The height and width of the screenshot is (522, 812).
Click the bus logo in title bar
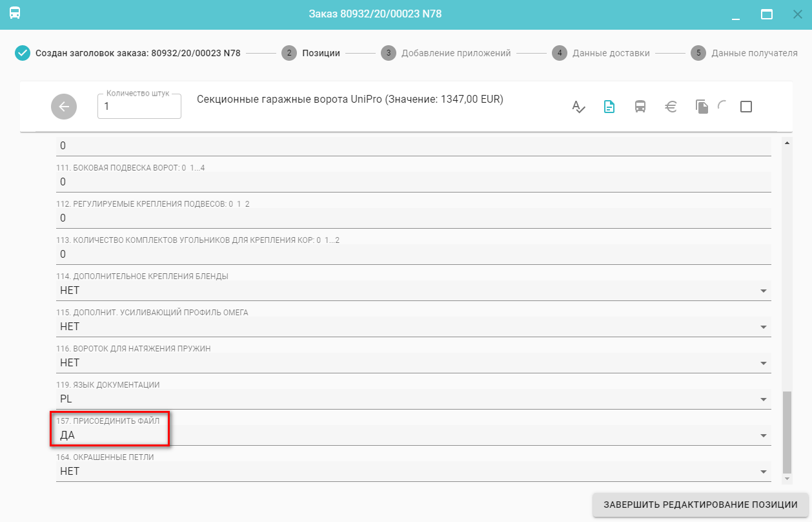point(15,14)
